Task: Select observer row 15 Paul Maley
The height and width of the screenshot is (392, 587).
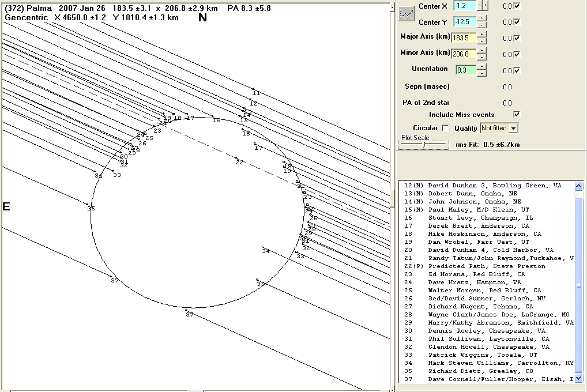Action: tap(486, 210)
